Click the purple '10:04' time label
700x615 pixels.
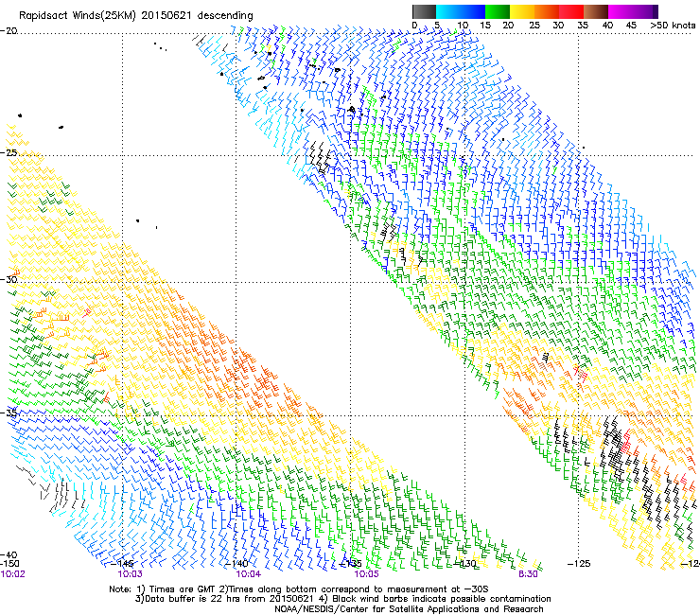point(248,574)
